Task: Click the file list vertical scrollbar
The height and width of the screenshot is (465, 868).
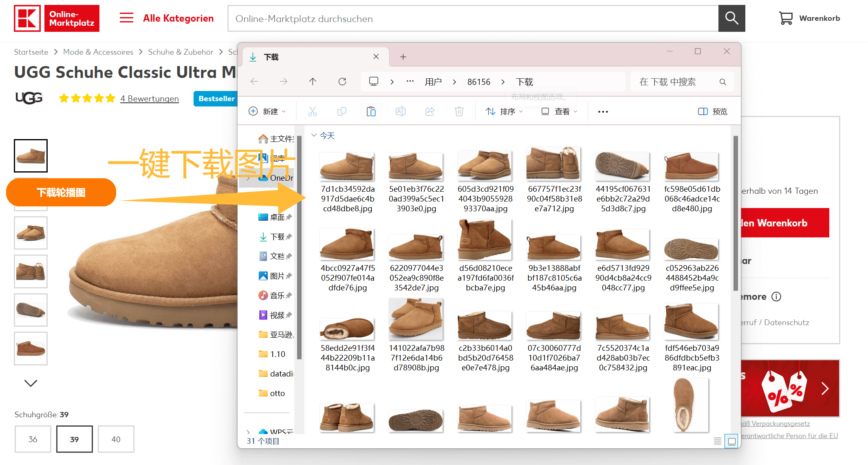Action: pyautogui.click(x=736, y=213)
